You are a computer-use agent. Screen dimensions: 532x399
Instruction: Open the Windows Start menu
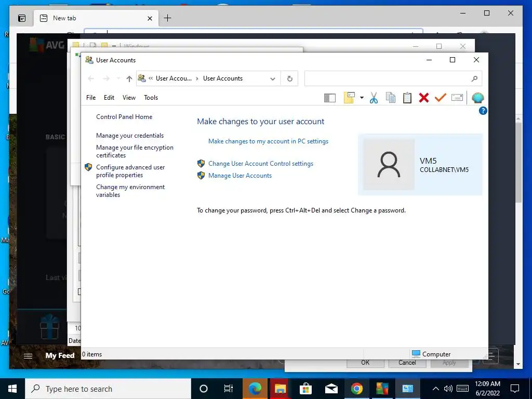[x=12, y=389]
